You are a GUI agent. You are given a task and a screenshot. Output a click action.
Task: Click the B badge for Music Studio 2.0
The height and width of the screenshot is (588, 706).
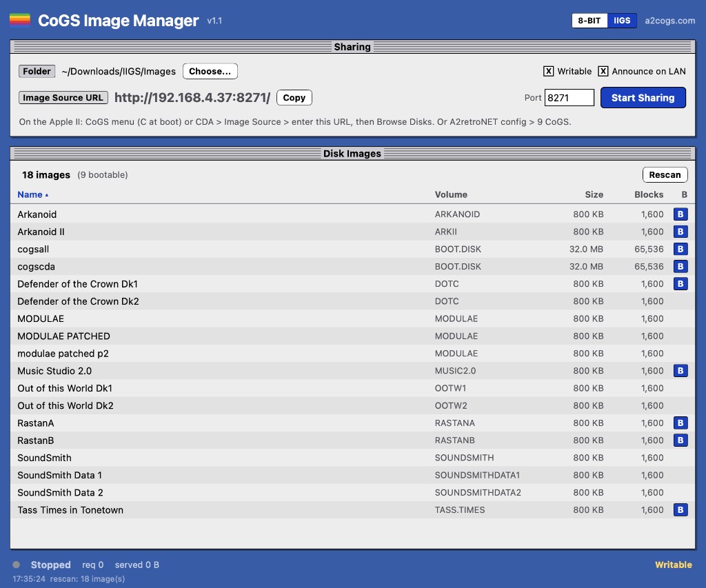pyautogui.click(x=680, y=371)
